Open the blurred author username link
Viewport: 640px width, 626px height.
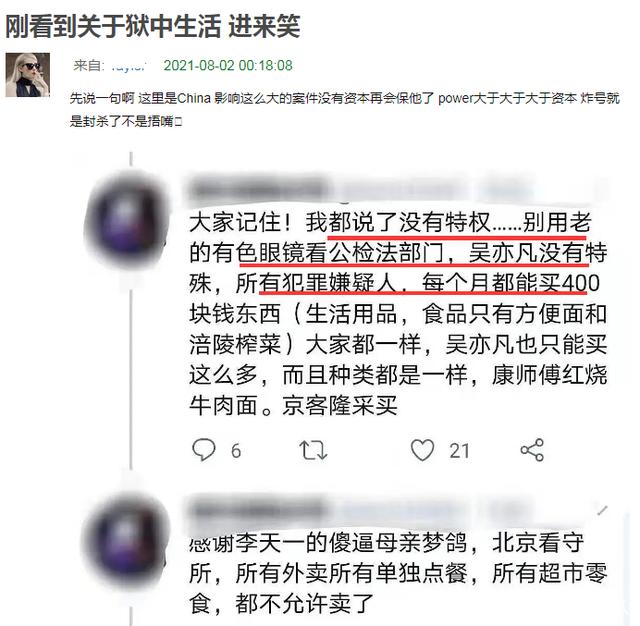point(129,66)
